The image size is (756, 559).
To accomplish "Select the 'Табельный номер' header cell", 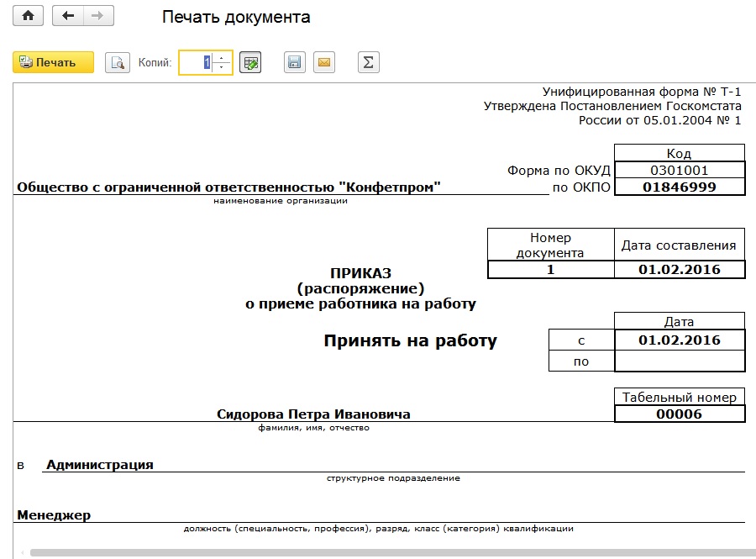I will pos(680,397).
